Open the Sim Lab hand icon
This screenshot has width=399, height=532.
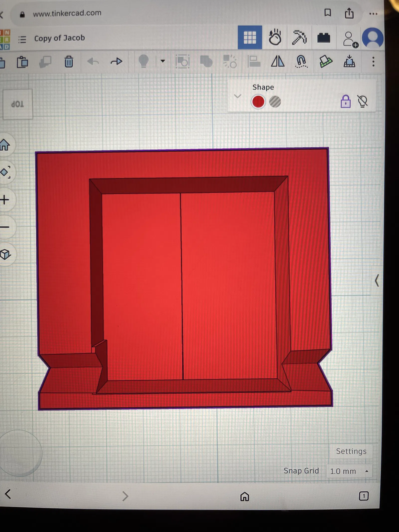(275, 37)
